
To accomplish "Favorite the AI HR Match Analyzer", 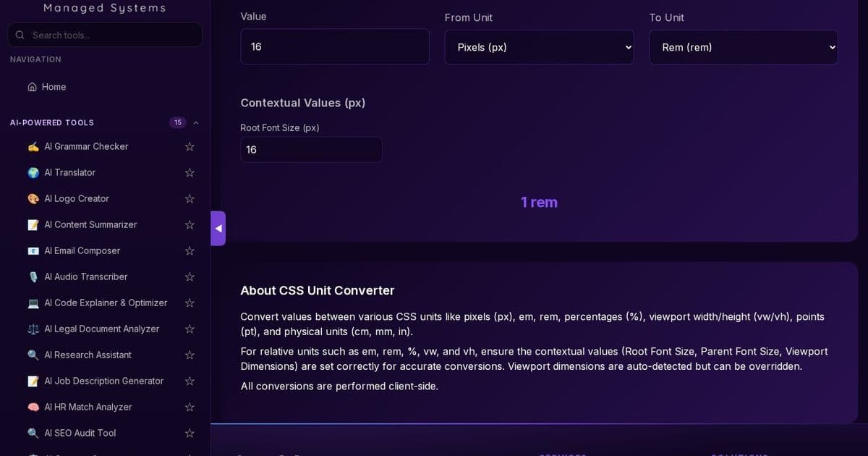I will tap(189, 407).
